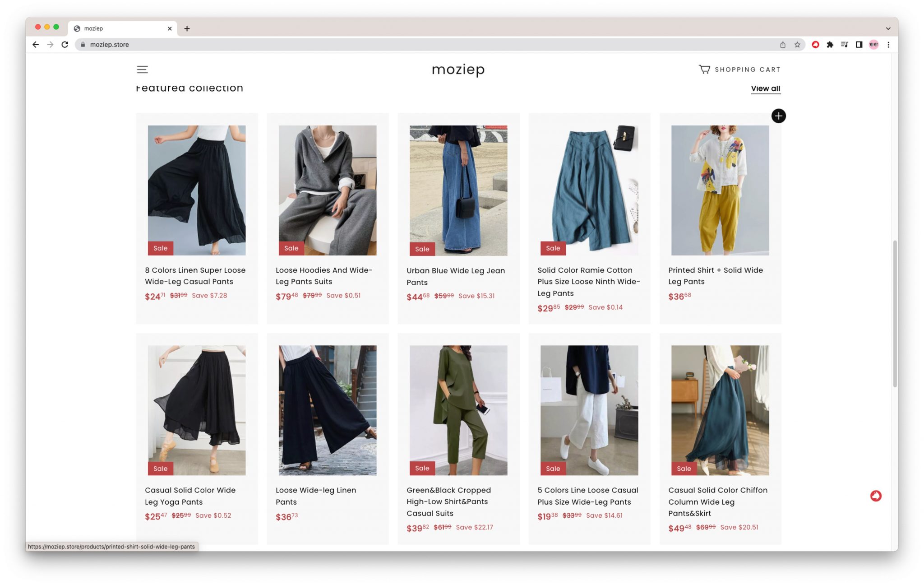Open the media control playlist icon

pyautogui.click(x=844, y=45)
